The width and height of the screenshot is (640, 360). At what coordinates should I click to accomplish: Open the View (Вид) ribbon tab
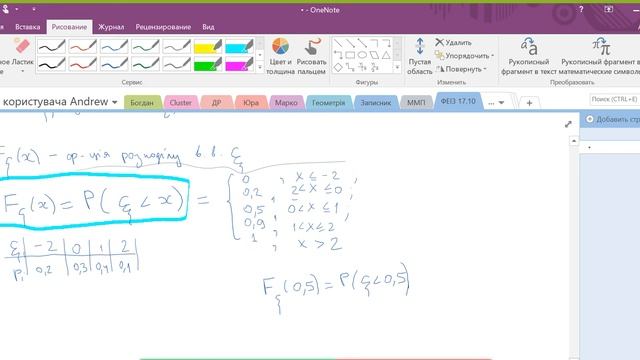tap(208, 27)
